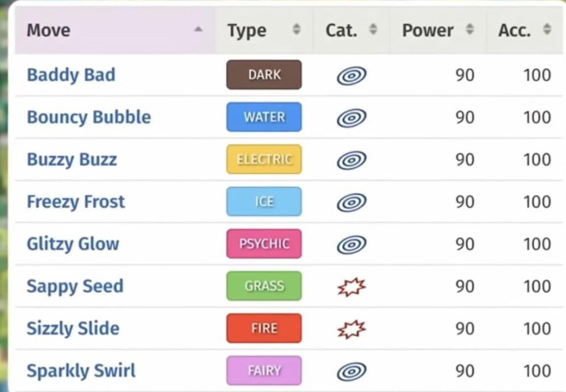Viewport: 566px width, 392px height.
Task: Click the WATER type badge
Action: pos(264,117)
